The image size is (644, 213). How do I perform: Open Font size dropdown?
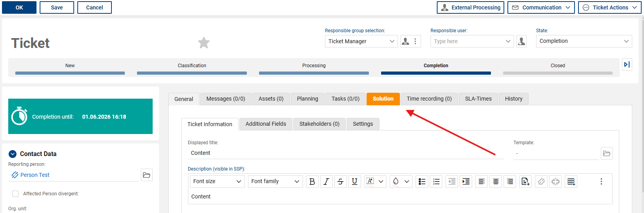217,181
